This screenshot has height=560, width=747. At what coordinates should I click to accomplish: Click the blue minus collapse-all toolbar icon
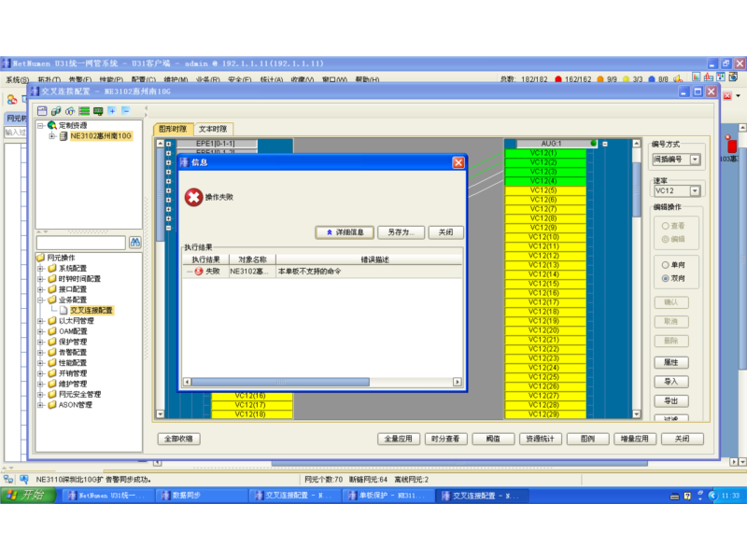point(123,110)
